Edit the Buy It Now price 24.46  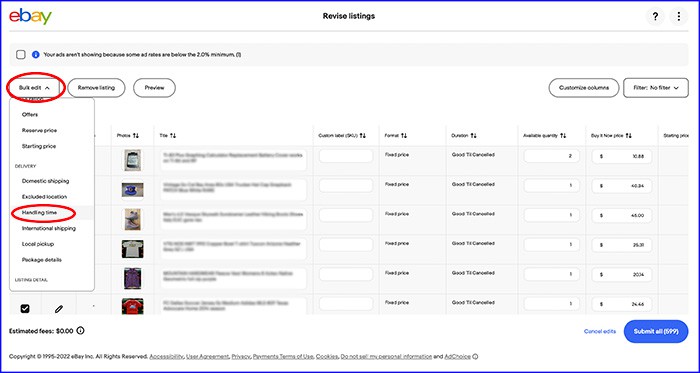pos(622,304)
